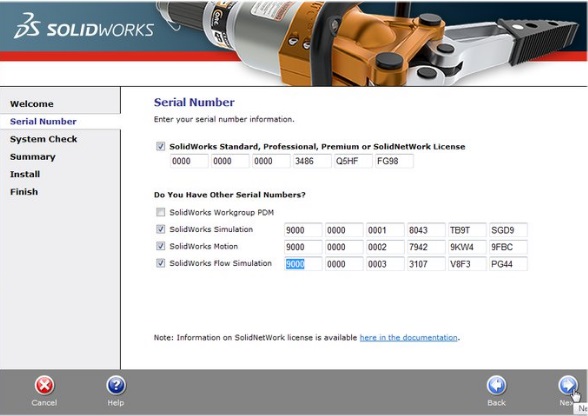Click main license field containing FG98

[394, 161]
